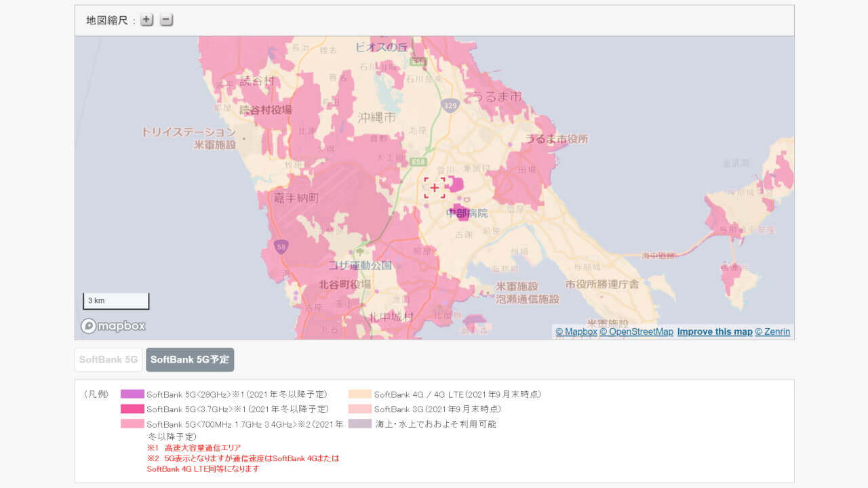The height and width of the screenshot is (488, 868).
Task: Open the "Improve this map" link
Action: [x=714, y=331]
